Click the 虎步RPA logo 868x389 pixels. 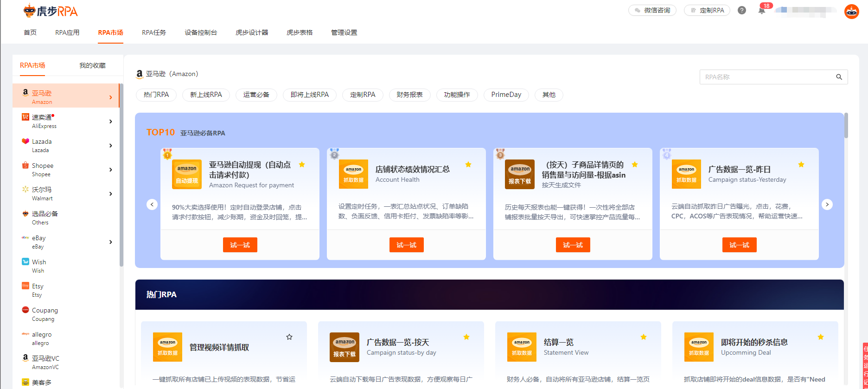51,11
